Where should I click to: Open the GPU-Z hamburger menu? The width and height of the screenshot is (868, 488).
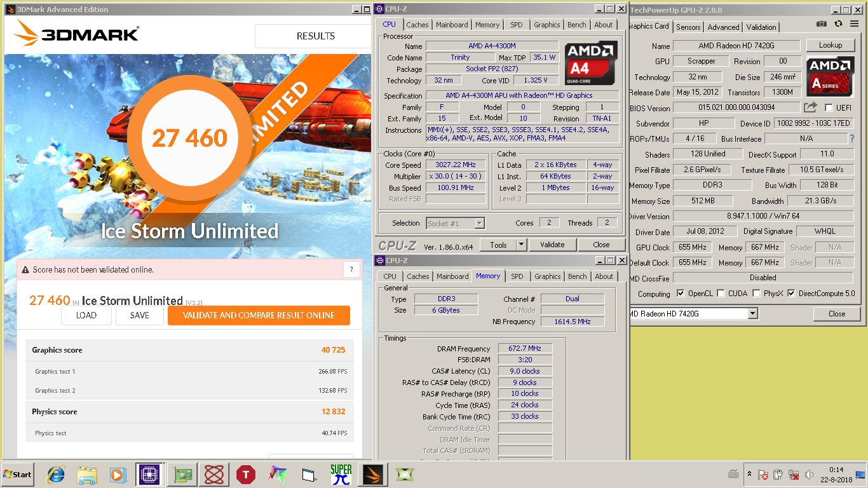click(x=854, y=24)
